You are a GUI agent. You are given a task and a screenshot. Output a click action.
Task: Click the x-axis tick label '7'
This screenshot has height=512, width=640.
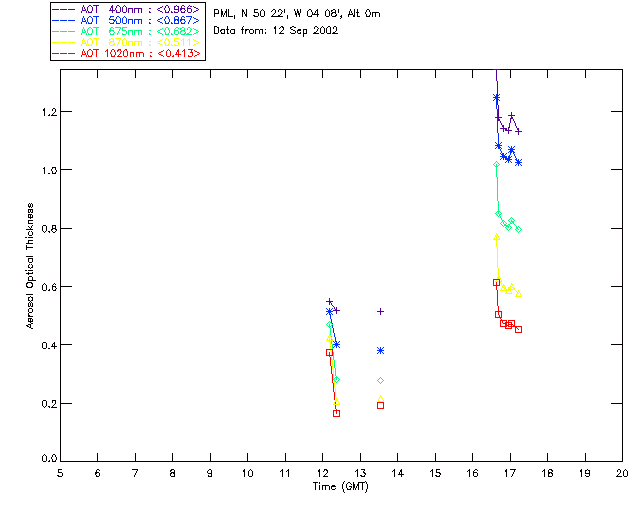point(135,474)
